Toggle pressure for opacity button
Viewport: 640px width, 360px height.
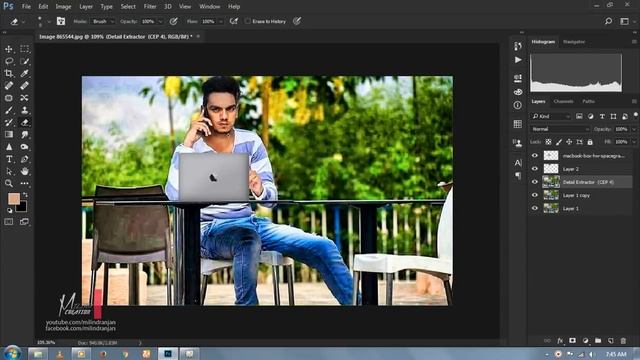[x=173, y=21]
